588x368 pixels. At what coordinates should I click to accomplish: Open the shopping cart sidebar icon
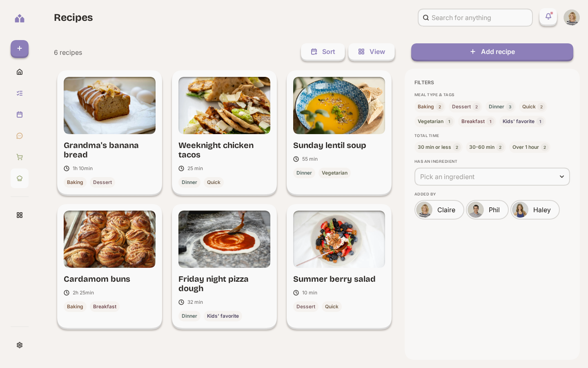(x=20, y=157)
